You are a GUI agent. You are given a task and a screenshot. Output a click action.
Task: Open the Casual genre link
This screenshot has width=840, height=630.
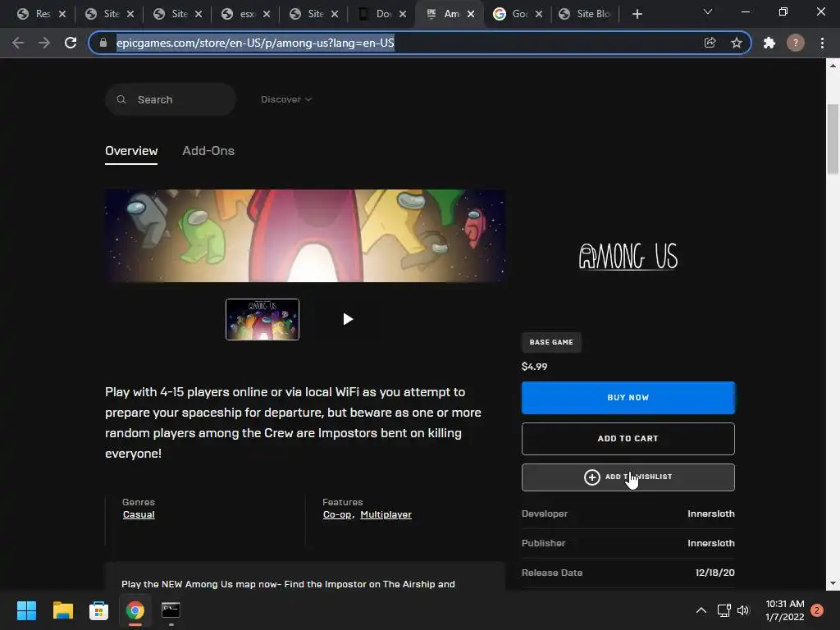point(139,515)
